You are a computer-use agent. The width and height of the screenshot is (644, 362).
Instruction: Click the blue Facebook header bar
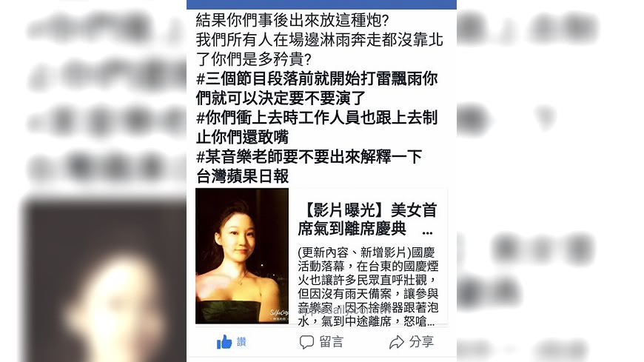pyautogui.click(x=321, y=4)
